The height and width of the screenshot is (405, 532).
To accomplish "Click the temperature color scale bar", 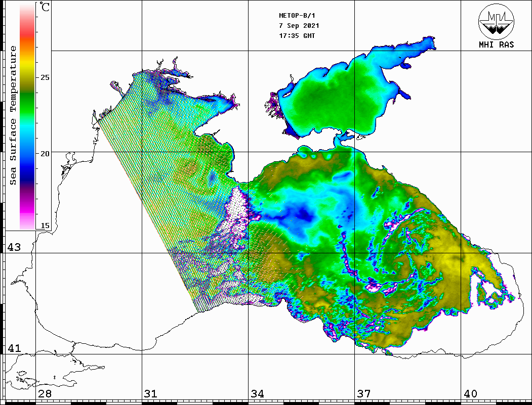I will 27,117.
